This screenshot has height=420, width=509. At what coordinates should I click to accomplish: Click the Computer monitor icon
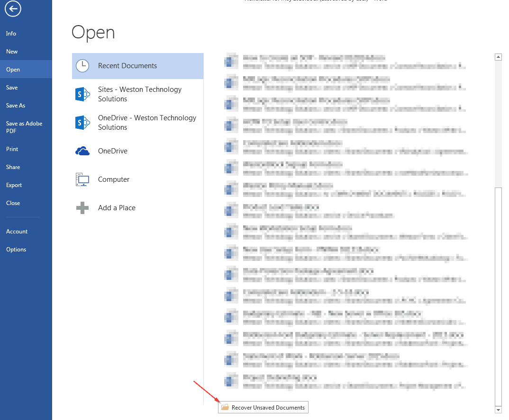tap(82, 179)
